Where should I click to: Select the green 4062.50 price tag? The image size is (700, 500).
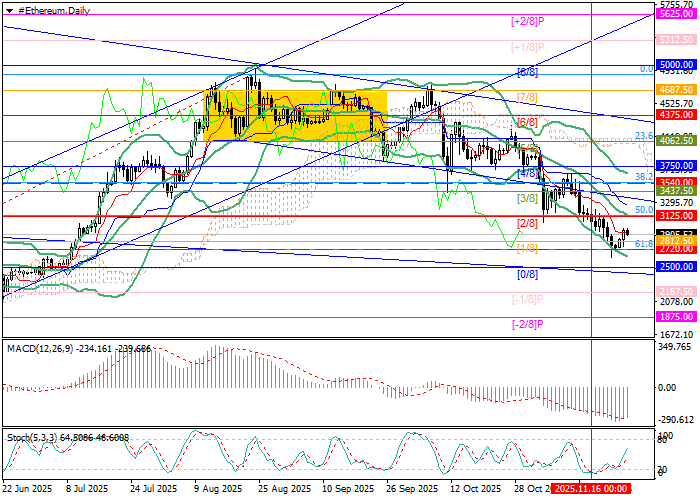pyautogui.click(x=677, y=141)
